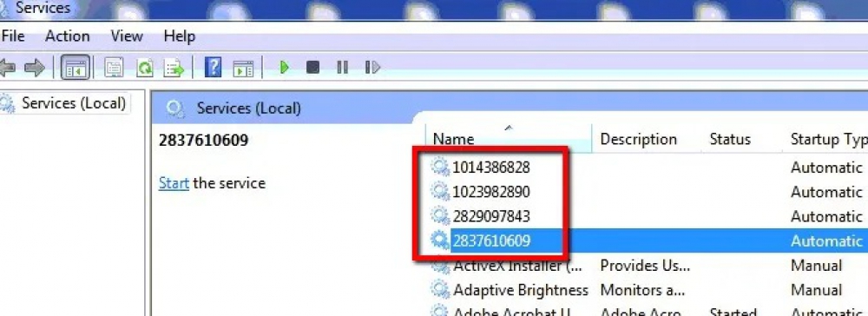Viewport: 868px width, 316px height.
Task: Sort by the Status column header
Action: [730, 139]
